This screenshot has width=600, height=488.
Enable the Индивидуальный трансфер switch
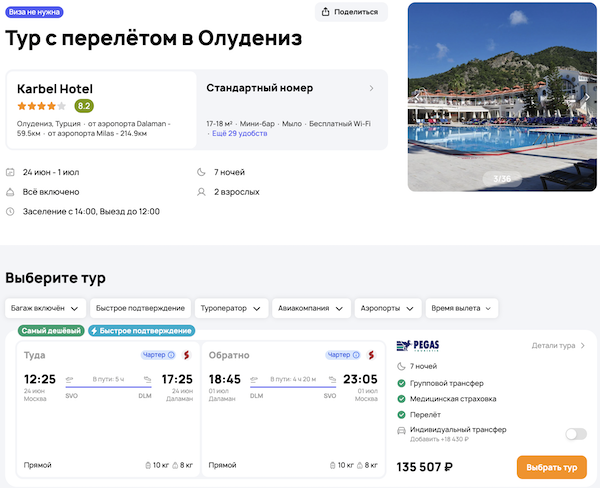click(x=575, y=434)
